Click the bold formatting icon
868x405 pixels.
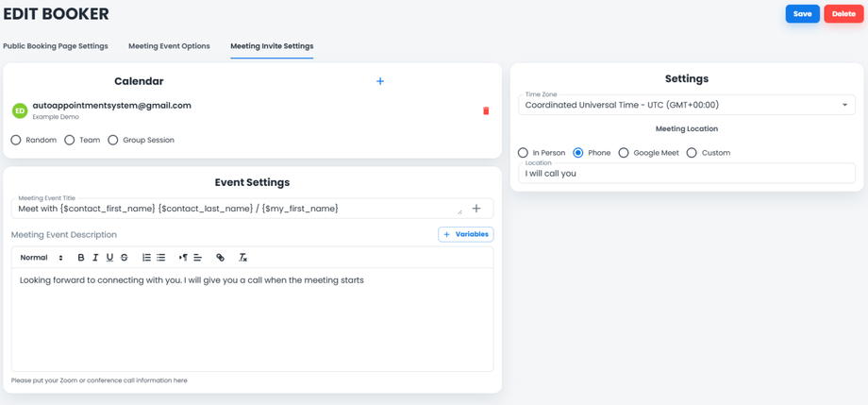pyautogui.click(x=81, y=258)
